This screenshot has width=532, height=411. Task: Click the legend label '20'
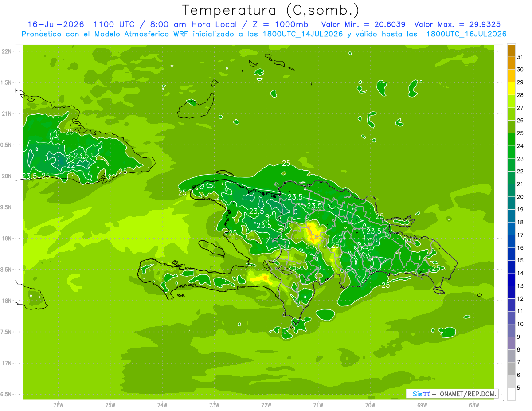[520, 197]
